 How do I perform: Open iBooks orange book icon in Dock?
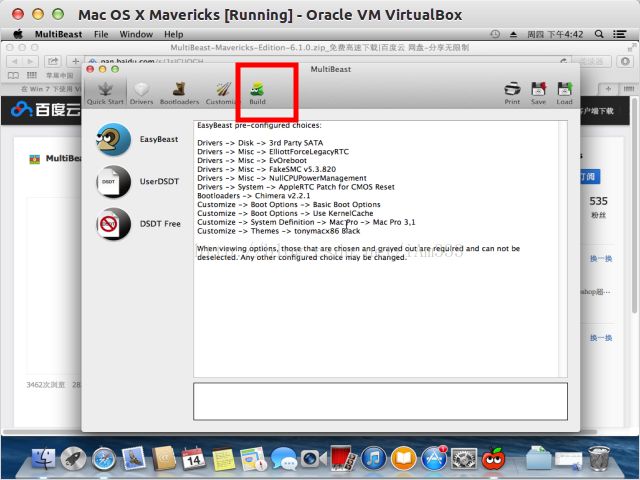click(404, 458)
